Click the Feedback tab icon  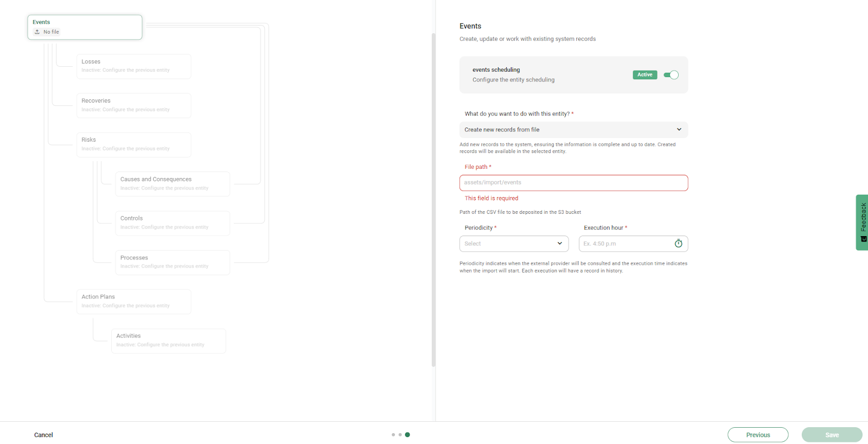click(864, 239)
